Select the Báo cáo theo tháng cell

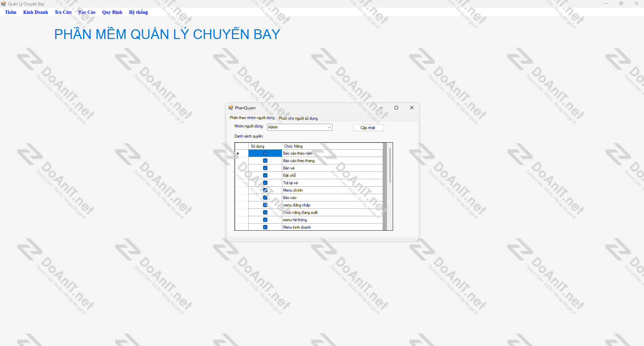(x=332, y=161)
